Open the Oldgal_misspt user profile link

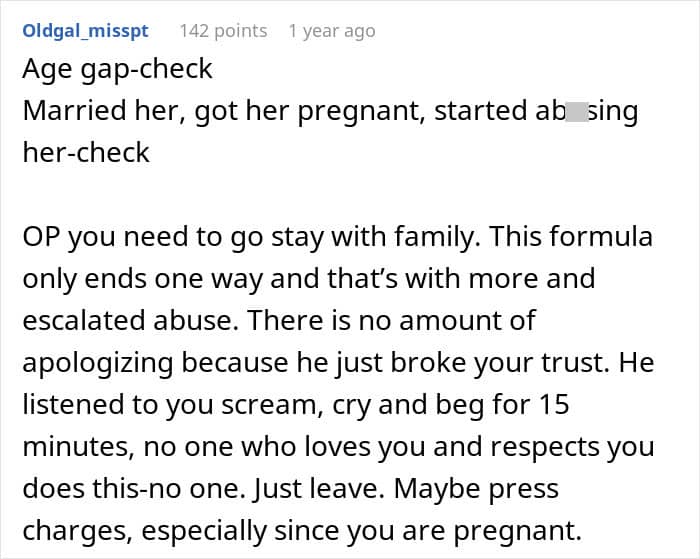pyautogui.click(x=85, y=31)
